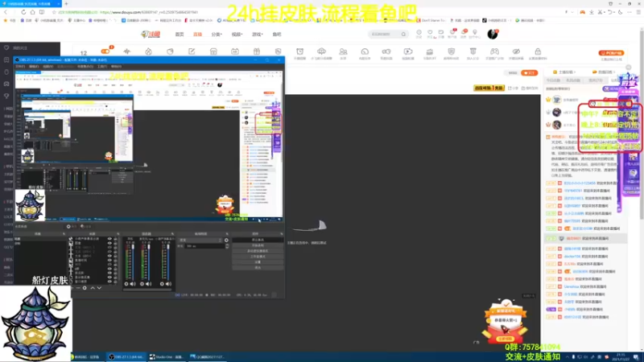Click the video play clip icon
The width and height of the screenshot is (644, 362).
pos(408,51)
